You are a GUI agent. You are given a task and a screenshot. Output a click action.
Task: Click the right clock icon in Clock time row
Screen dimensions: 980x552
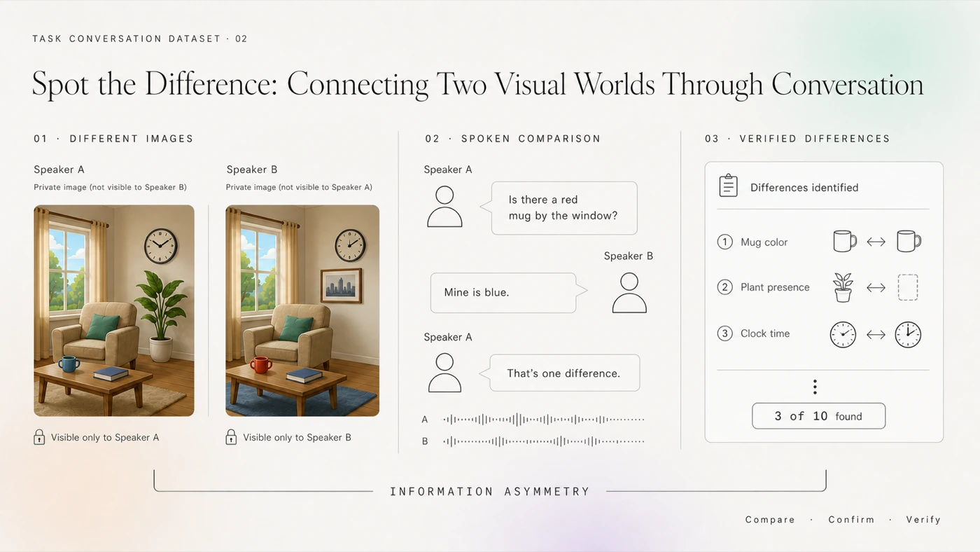tap(908, 334)
